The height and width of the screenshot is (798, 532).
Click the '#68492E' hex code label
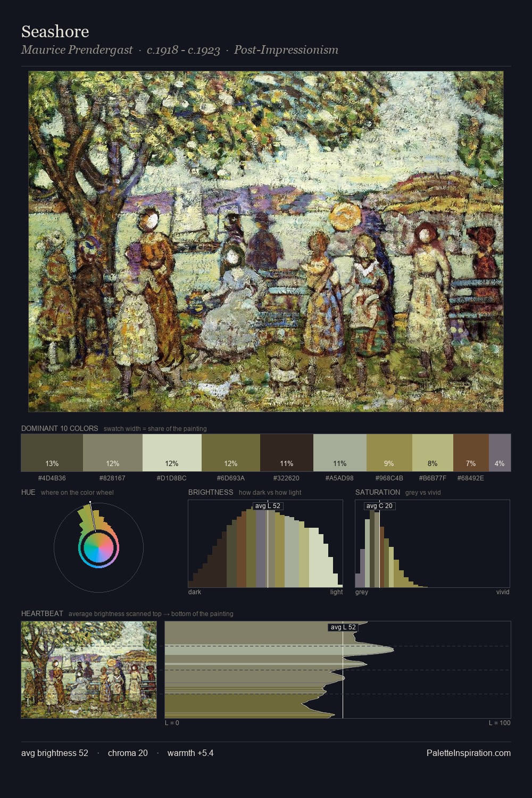click(471, 478)
